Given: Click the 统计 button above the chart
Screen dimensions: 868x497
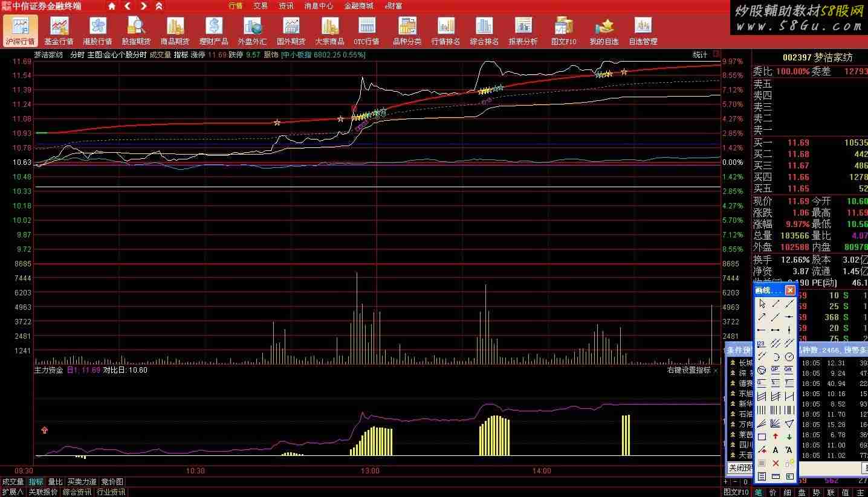Looking at the screenshot, I should pos(700,54).
